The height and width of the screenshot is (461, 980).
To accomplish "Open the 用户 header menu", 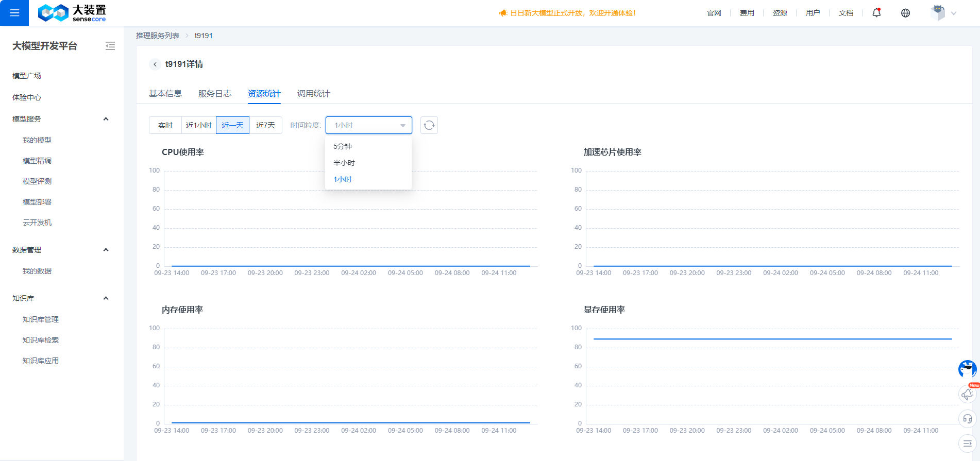I will coord(813,13).
